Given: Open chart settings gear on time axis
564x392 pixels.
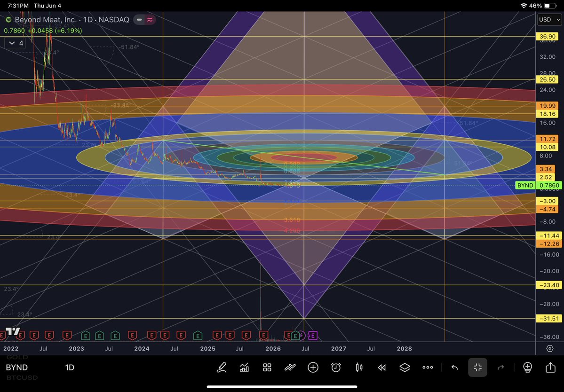Looking at the screenshot, I should click(x=549, y=349).
